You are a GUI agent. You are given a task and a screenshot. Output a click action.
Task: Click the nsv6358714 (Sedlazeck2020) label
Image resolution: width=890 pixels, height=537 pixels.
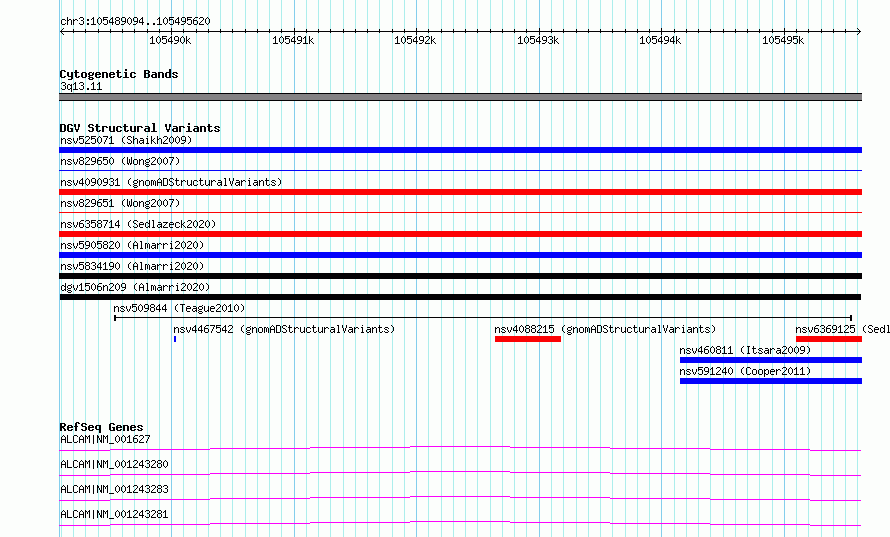pos(138,224)
